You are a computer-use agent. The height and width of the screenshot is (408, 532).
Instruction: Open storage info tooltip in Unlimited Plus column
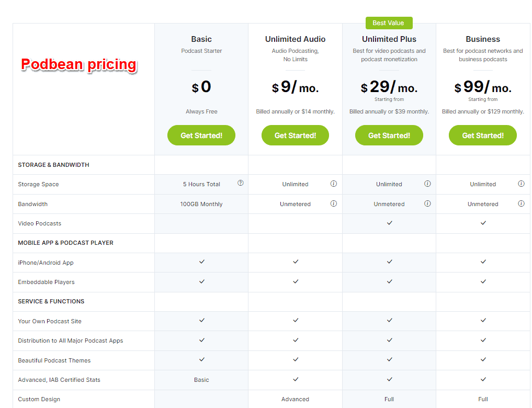click(x=427, y=183)
